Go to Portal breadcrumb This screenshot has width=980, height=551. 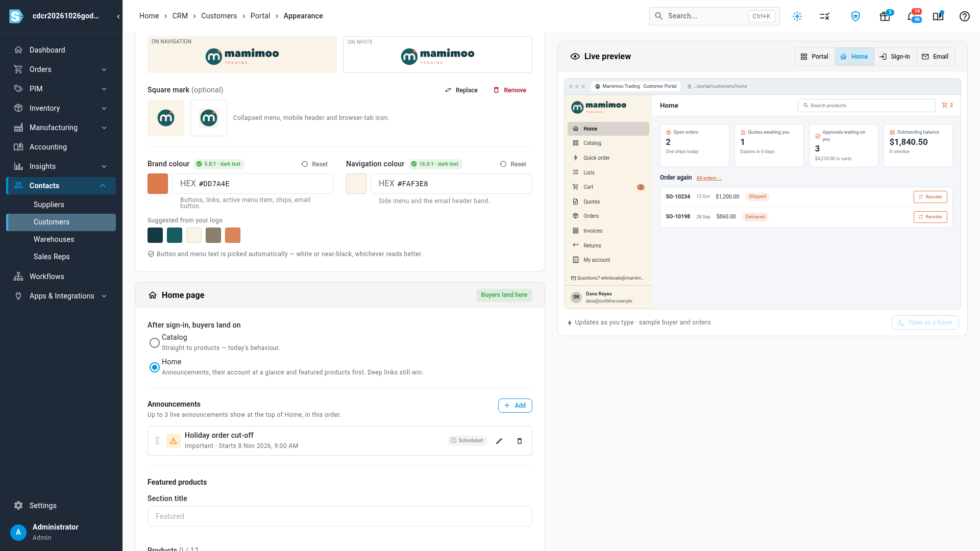click(x=260, y=16)
